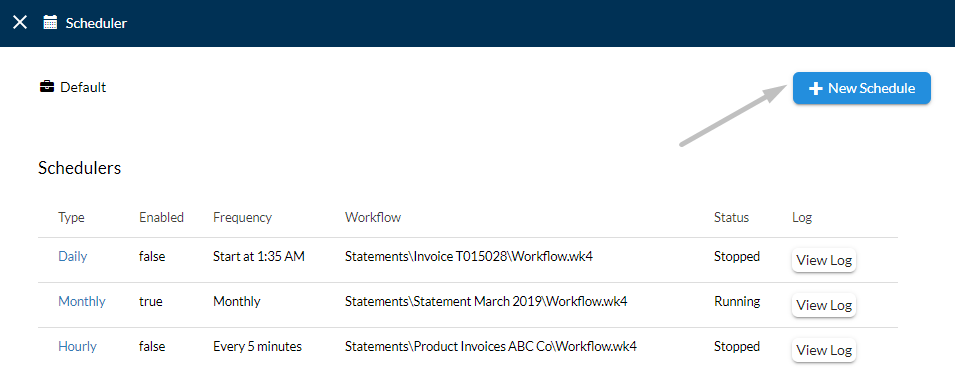Click the Product Invoices ABC Co workflow path

(491, 347)
